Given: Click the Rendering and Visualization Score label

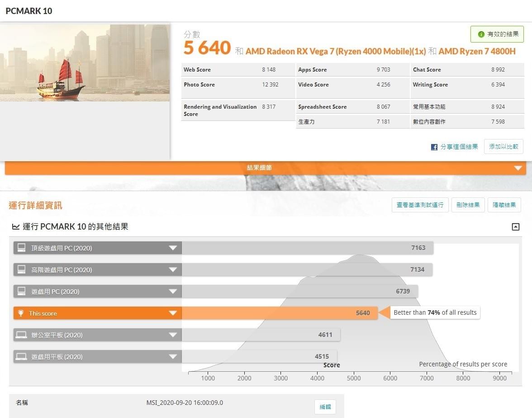Looking at the screenshot, I should tap(220, 111).
